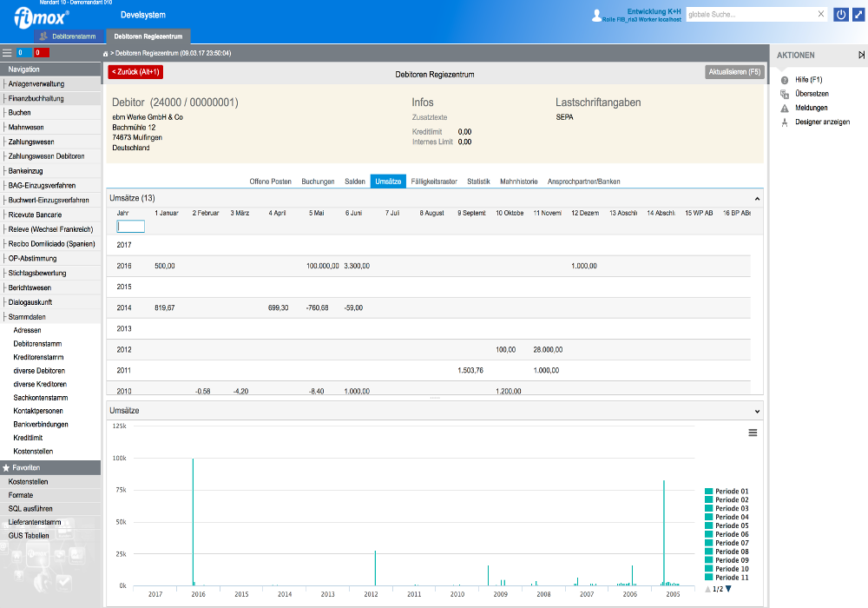Open the chart context menu icon
The width and height of the screenshot is (868, 608).
(753, 433)
